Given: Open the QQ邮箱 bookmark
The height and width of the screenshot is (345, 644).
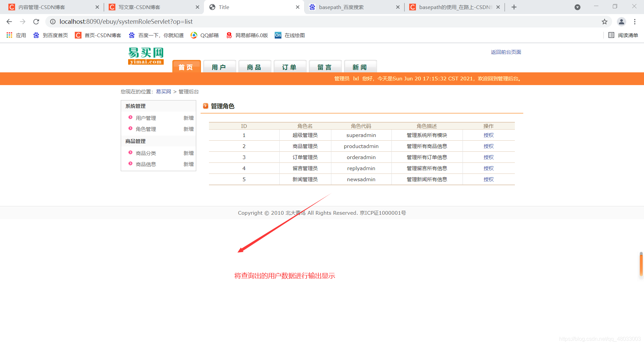Looking at the screenshot, I should 205,35.
